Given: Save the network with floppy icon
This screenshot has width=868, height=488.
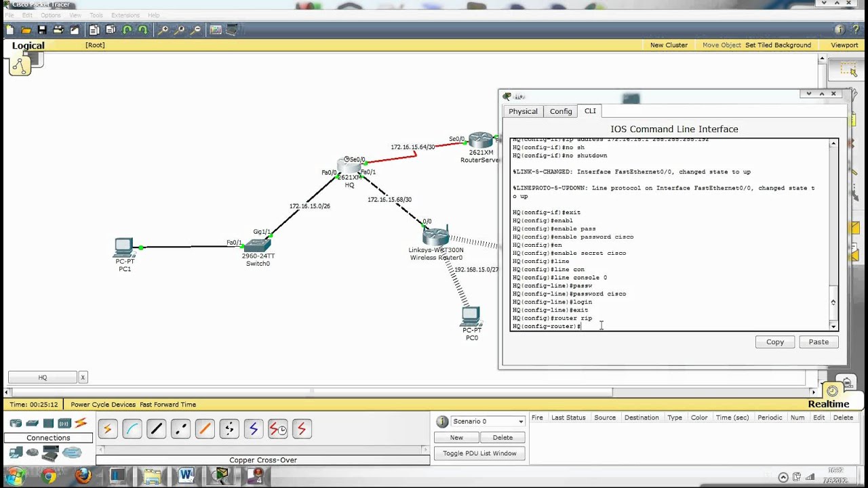Looking at the screenshot, I should click(42, 30).
